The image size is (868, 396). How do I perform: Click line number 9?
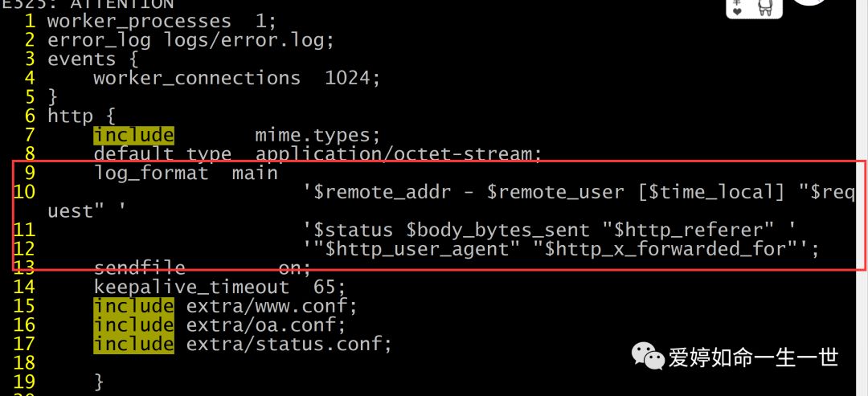point(30,173)
